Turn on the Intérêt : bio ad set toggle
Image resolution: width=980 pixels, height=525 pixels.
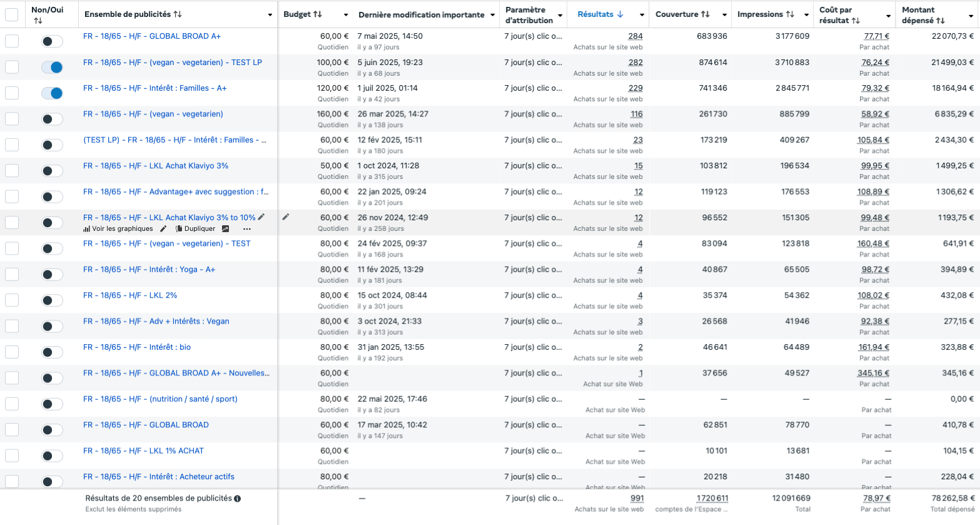(53, 352)
